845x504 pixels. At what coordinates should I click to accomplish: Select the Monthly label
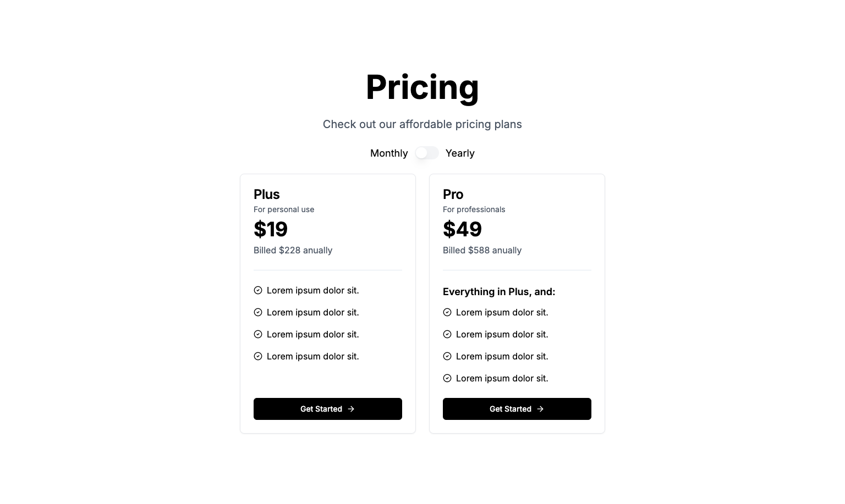coord(389,153)
